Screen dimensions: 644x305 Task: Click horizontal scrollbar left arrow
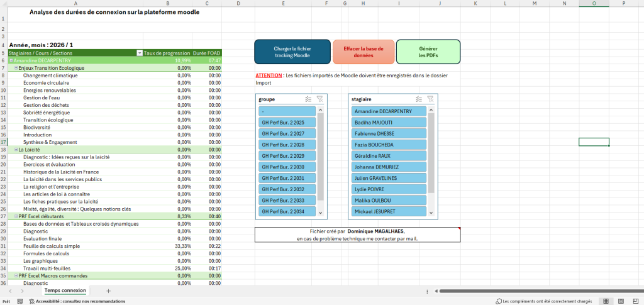coord(436,291)
